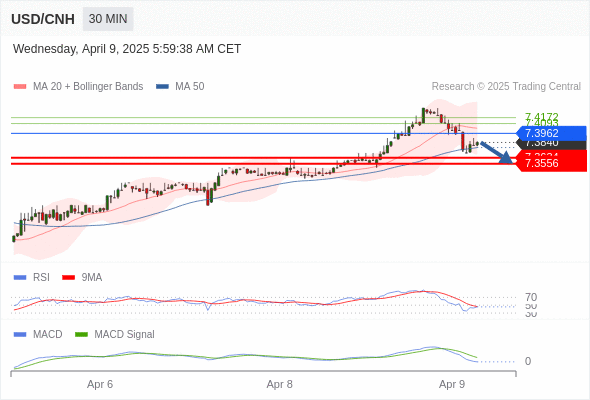Toggle the MACD Signal legend entry

coord(115,335)
